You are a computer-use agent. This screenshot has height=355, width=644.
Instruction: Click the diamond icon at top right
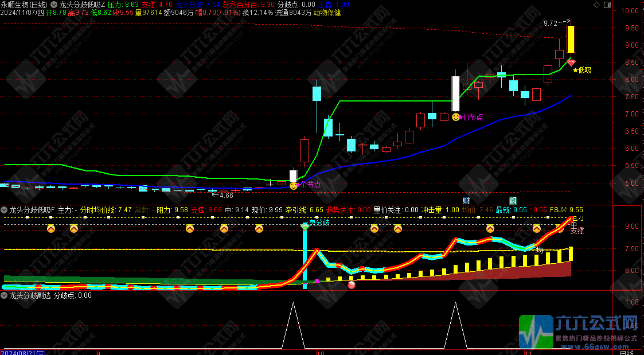(x=597, y=5)
